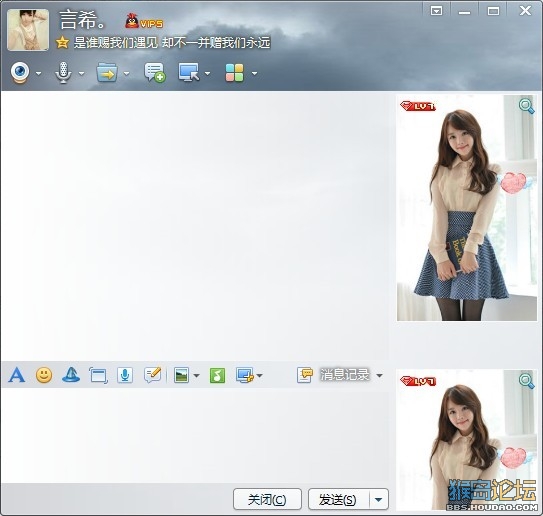The height and width of the screenshot is (516, 543).
Task: Record a voice message with blue mic icon
Action: 125,375
